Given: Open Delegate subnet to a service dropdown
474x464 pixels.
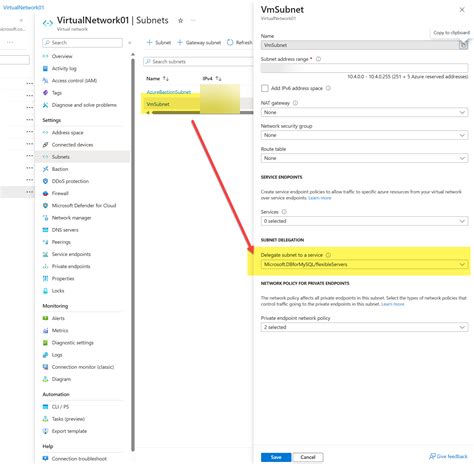Looking at the screenshot, I should click(364, 264).
